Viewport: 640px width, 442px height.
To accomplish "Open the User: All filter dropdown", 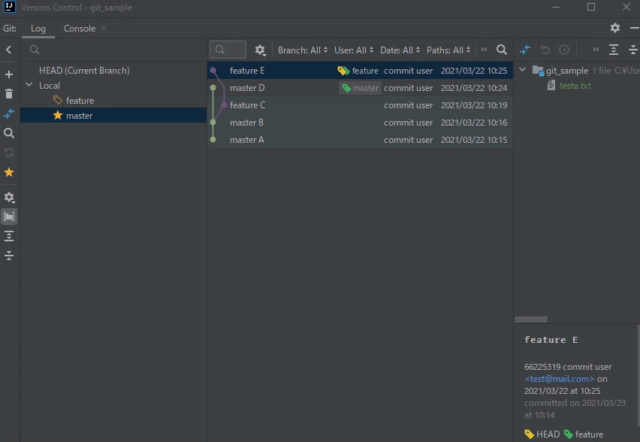I will click(x=353, y=50).
